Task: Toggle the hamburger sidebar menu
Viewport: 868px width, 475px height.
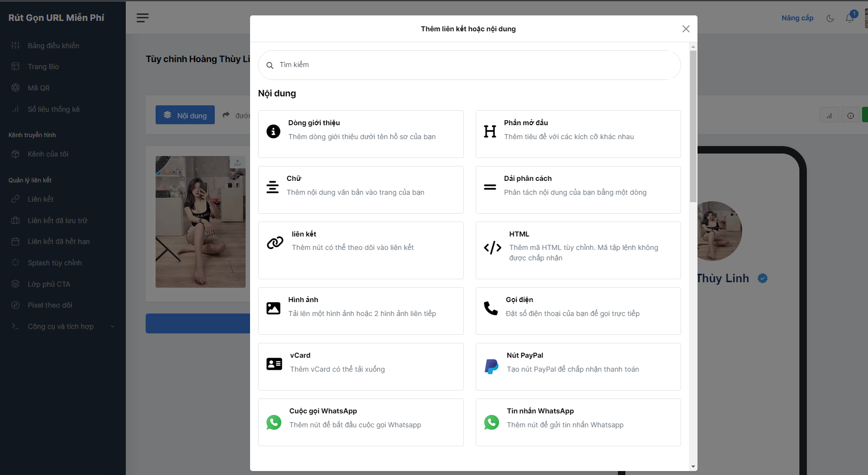Action: (143, 18)
